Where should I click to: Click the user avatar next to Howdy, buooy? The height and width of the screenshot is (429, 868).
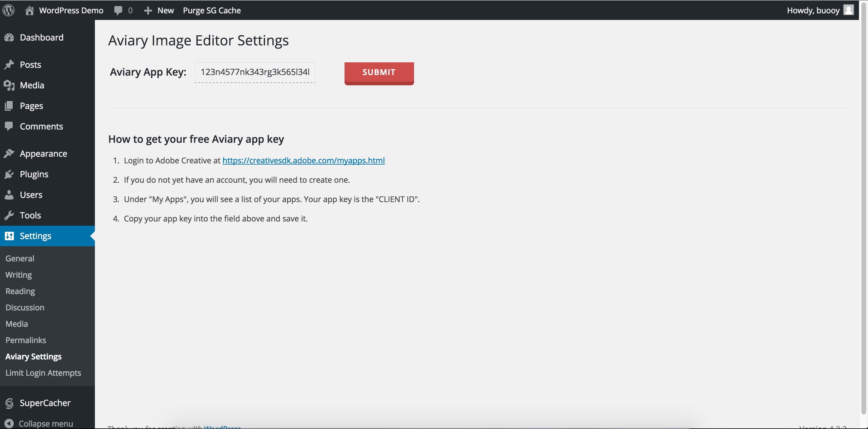click(848, 10)
